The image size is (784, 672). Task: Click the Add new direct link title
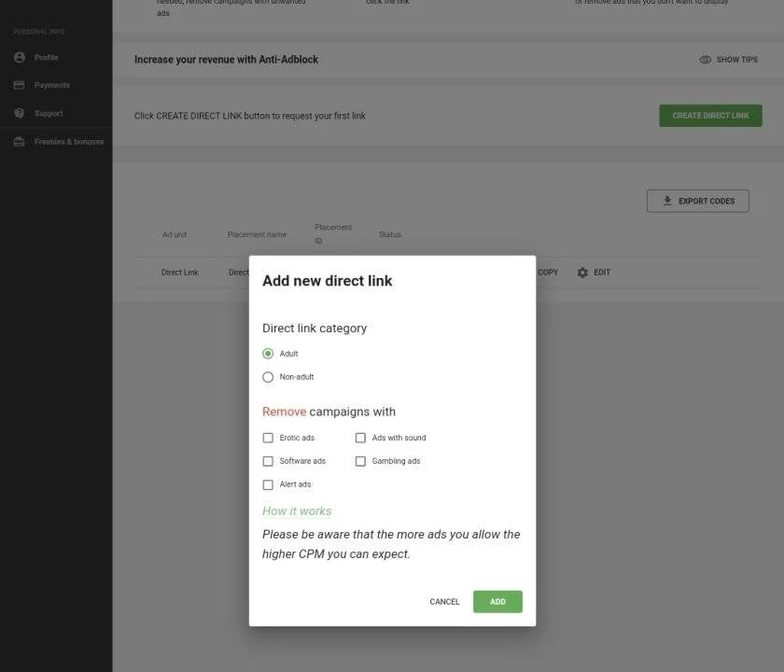tap(328, 281)
